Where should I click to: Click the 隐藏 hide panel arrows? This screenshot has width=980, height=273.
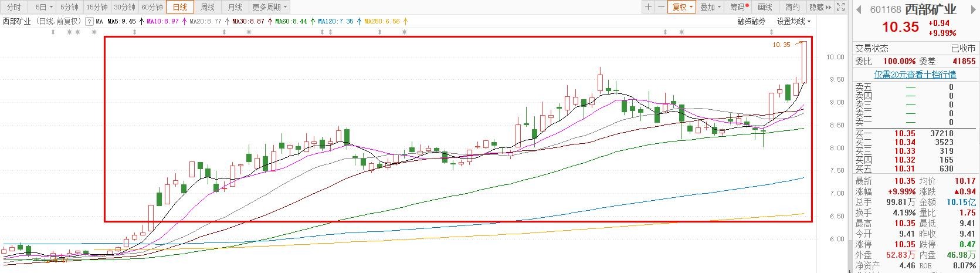click(x=820, y=7)
